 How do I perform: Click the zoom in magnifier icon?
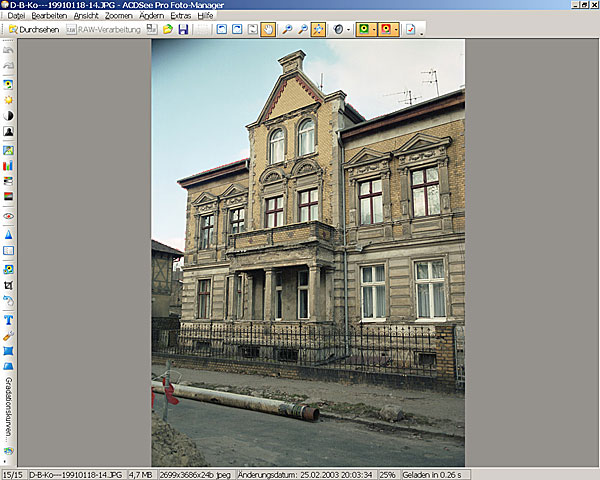[x=286, y=30]
